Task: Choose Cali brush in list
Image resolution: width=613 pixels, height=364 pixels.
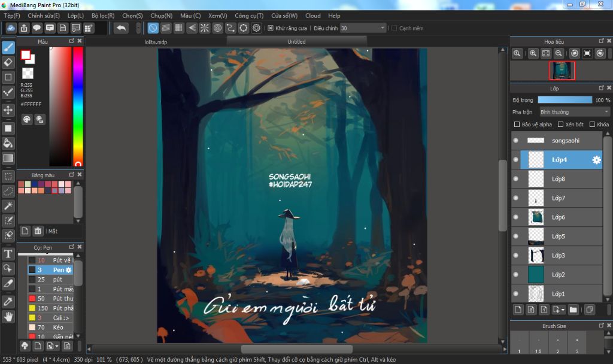Action: point(50,317)
